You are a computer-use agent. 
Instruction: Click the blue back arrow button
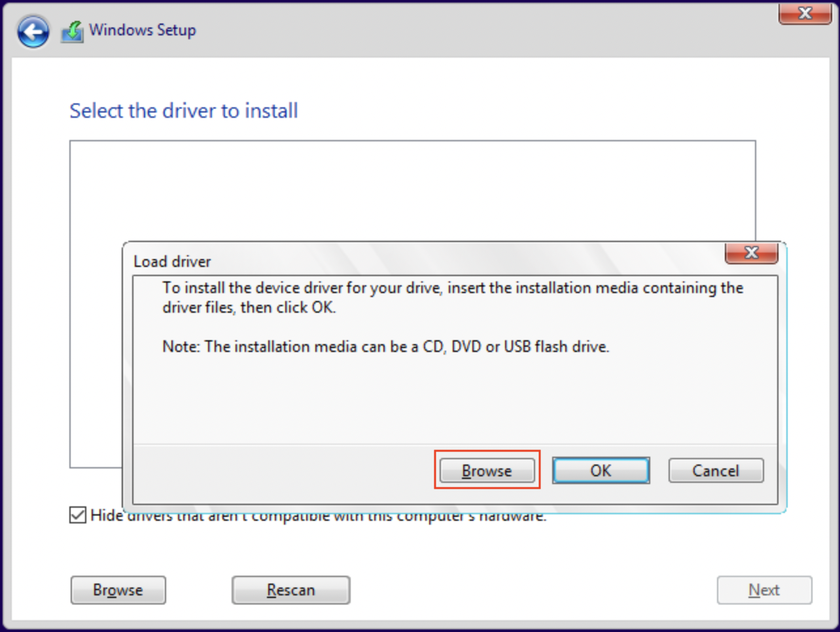pos(33,31)
